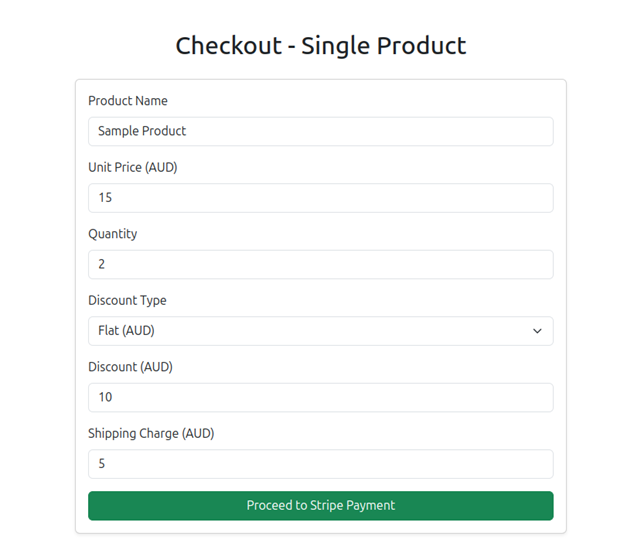Image resolution: width=624 pixels, height=560 pixels.
Task: Click the value 2 in Quantity
Action: point(102,264)
